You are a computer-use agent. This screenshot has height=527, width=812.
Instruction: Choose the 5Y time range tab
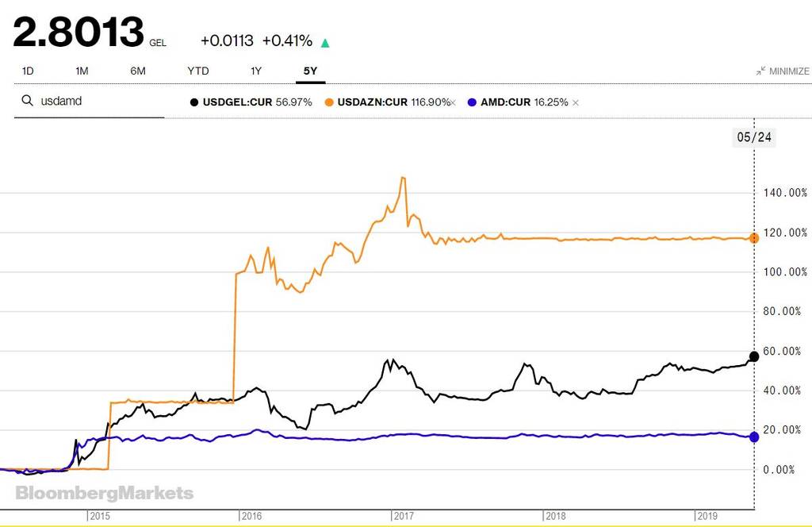coord(310,71)
